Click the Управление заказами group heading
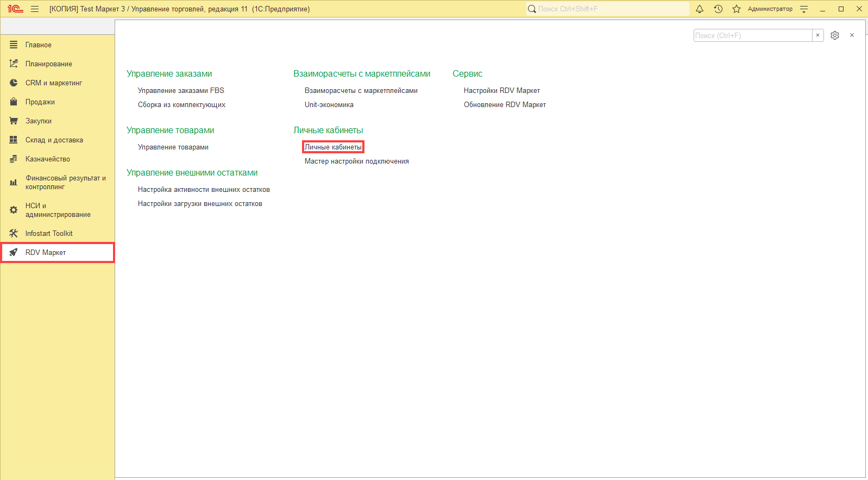The width and height of the screenshot is (868, 480). [169, 73]
